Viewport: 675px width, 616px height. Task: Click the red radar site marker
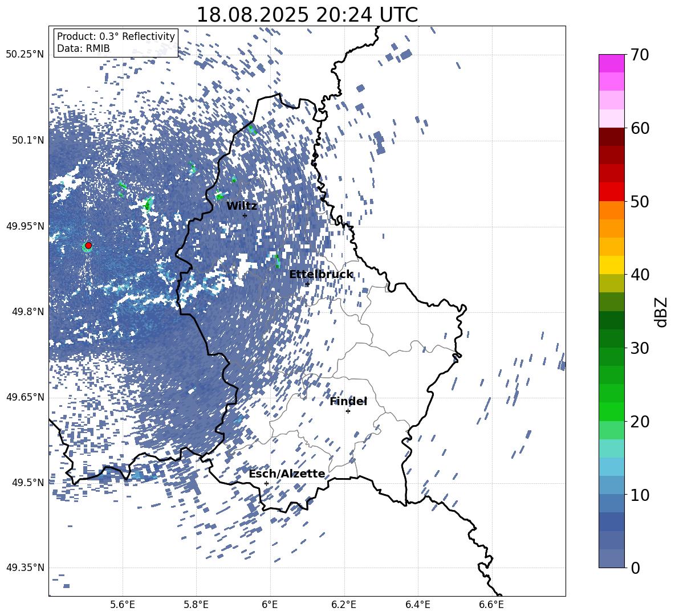pos(88,246)
